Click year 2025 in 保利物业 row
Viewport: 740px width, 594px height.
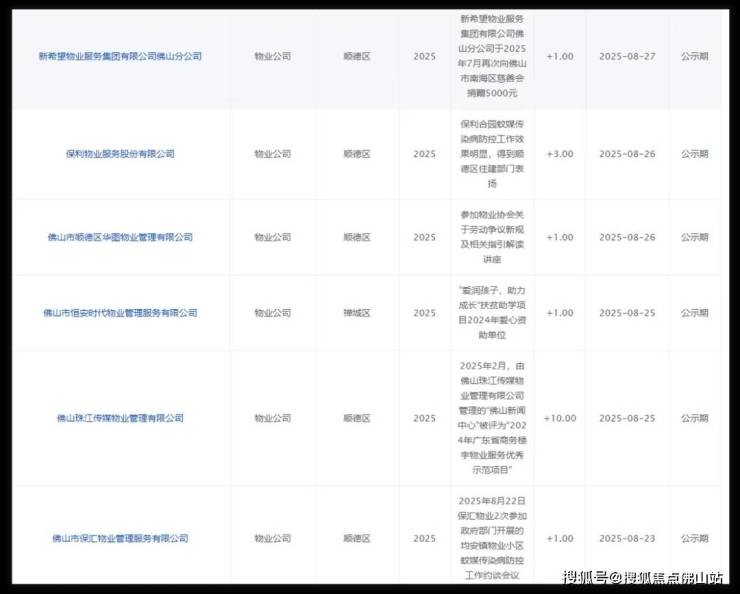[424, 154]
